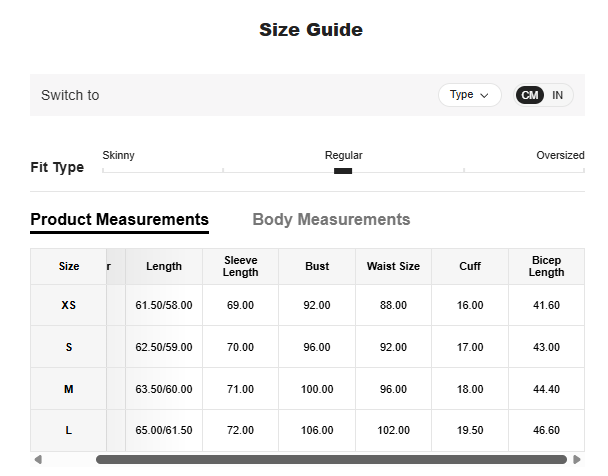Click the horizontal scrollbar thumb
The width and height of the screenshot is (608, 476).
click(330, 460)
